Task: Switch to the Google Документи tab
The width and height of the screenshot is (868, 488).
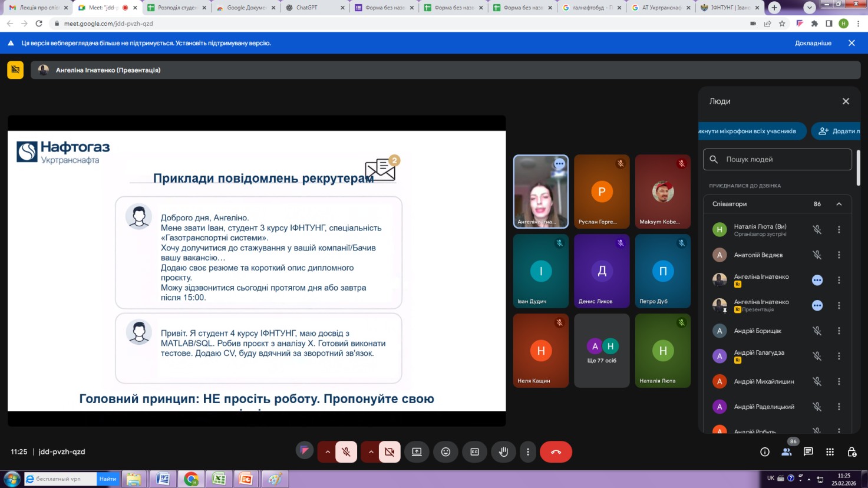Action: [246, 8]
